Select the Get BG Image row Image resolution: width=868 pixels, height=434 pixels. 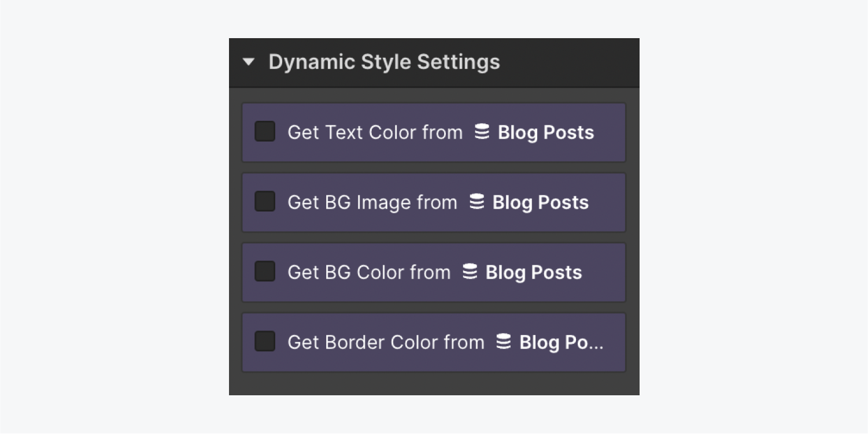point(434,202)
